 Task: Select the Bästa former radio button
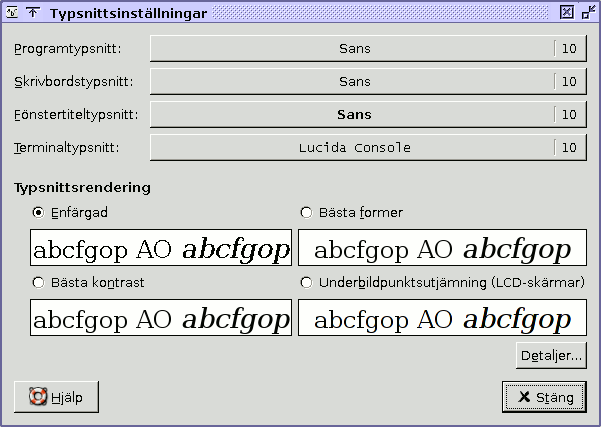click(306, 212)
